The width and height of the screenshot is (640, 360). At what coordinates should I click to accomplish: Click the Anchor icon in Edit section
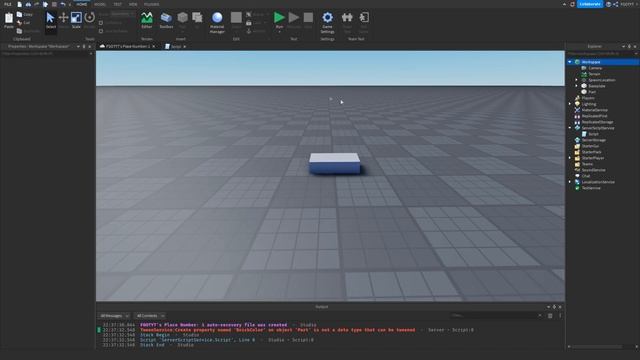pyautogui.click(x=249, y=31)
